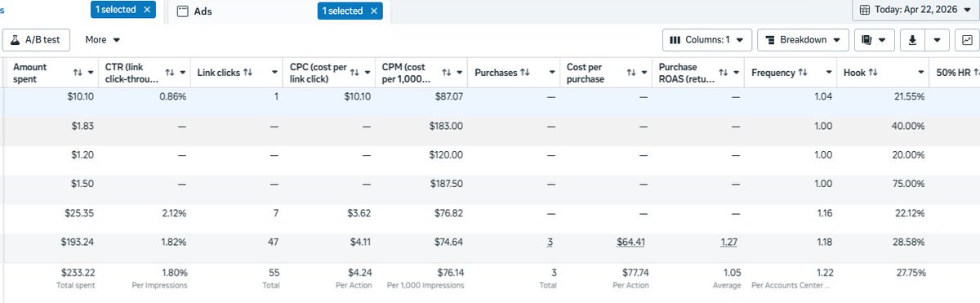Switch to the Ads tab
Screen dimensions: 980x303
[203, 11]
